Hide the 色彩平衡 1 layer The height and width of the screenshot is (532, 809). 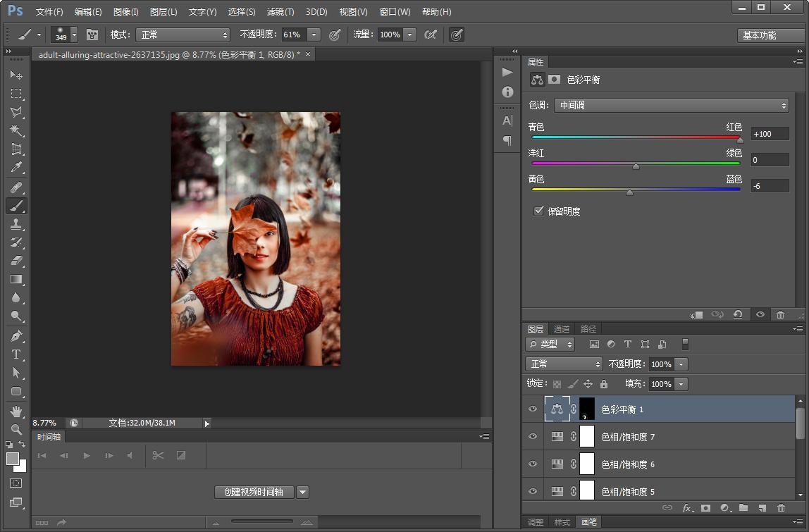click(533, 409)
